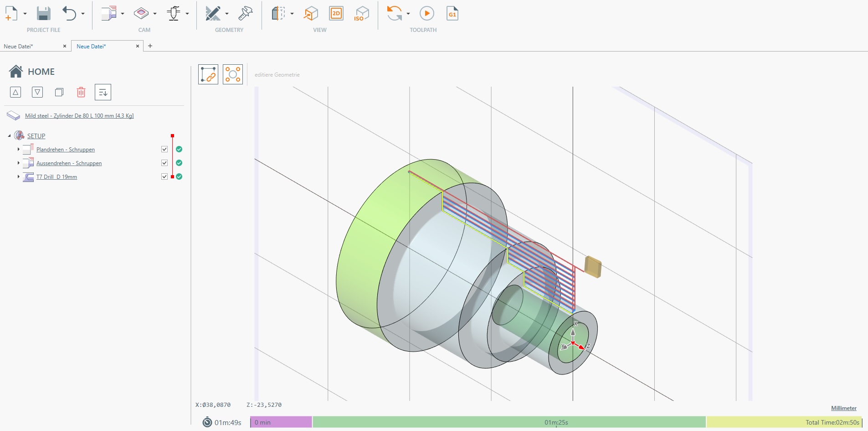Click Millimeter unit link at bottom right
The height and width of the screenshot is (431, 868).
click(843, 408)
